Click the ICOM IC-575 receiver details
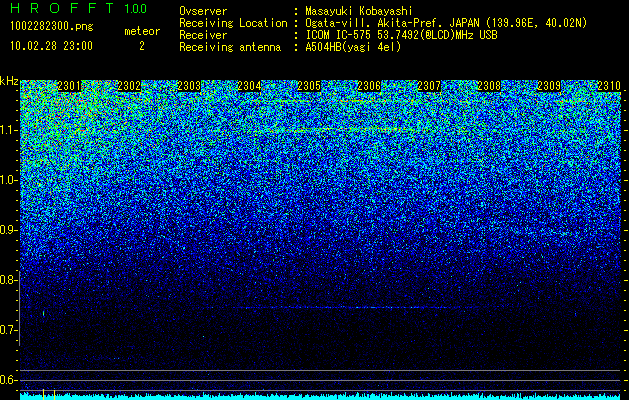The width and height of the screenshot is (629, 400). (x=402, y=35)
